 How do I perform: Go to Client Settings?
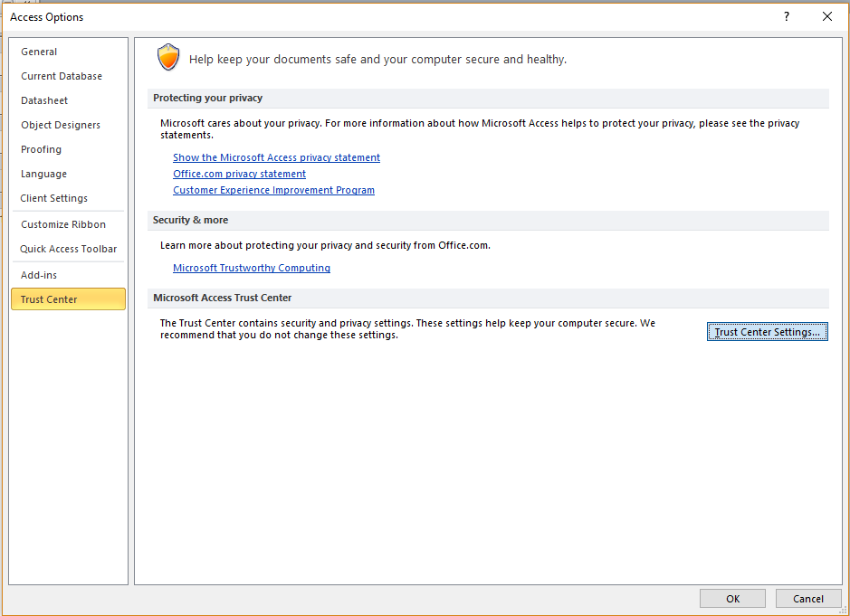click(68, 198)
